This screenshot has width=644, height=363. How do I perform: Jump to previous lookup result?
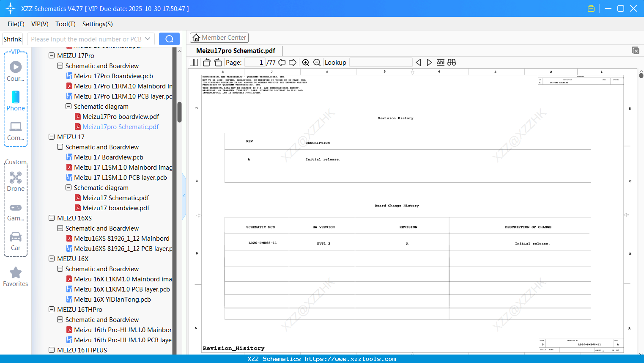point(418,63)
